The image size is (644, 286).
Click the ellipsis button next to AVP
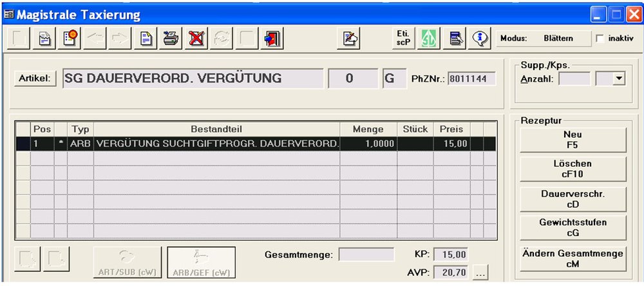click(481, 272)
